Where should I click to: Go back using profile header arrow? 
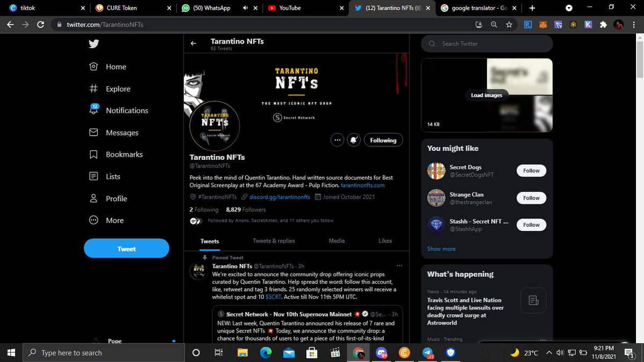point(194,43)
